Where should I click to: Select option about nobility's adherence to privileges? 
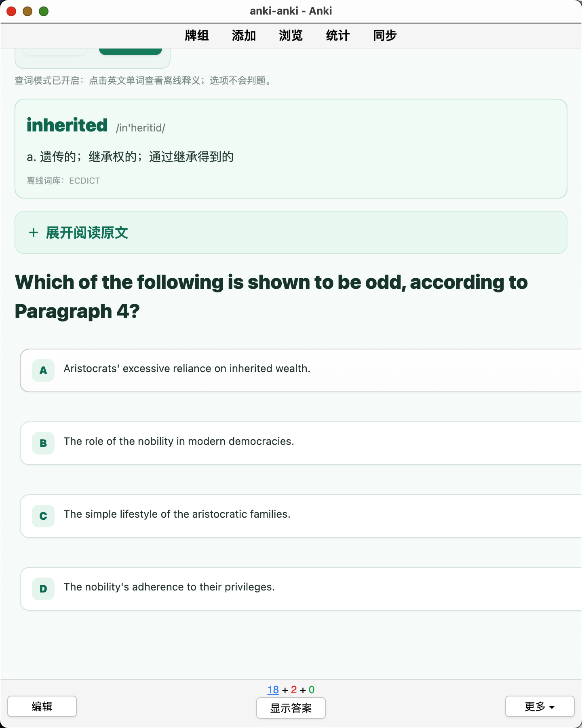coord(301,589)
